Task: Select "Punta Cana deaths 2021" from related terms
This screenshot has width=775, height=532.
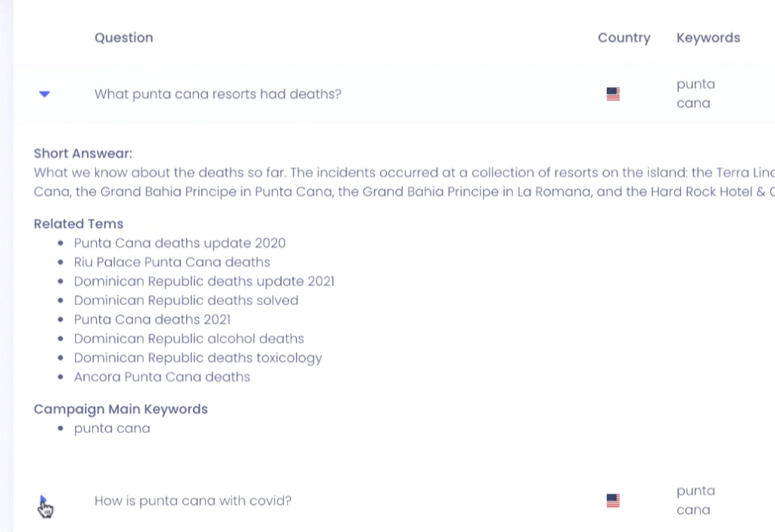Action: point(152,319)
